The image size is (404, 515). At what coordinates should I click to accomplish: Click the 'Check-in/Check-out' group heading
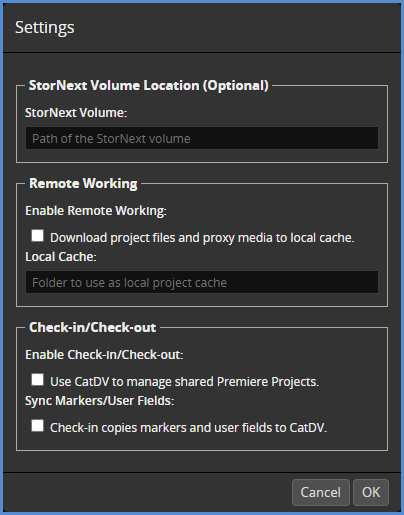[92, 327]
